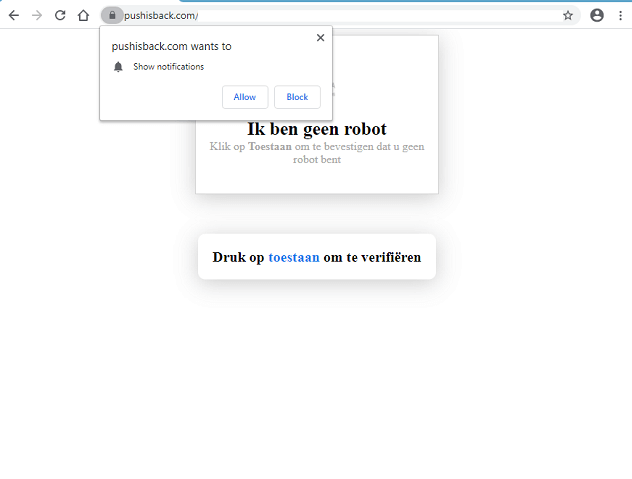Bookmark this page with the star icon

568,15
